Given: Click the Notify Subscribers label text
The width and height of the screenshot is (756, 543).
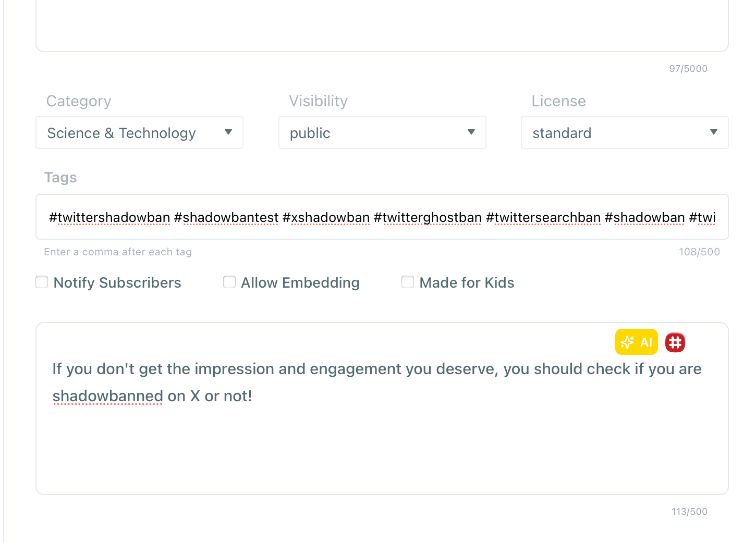Looking at the screenshot, I should 117,282.
